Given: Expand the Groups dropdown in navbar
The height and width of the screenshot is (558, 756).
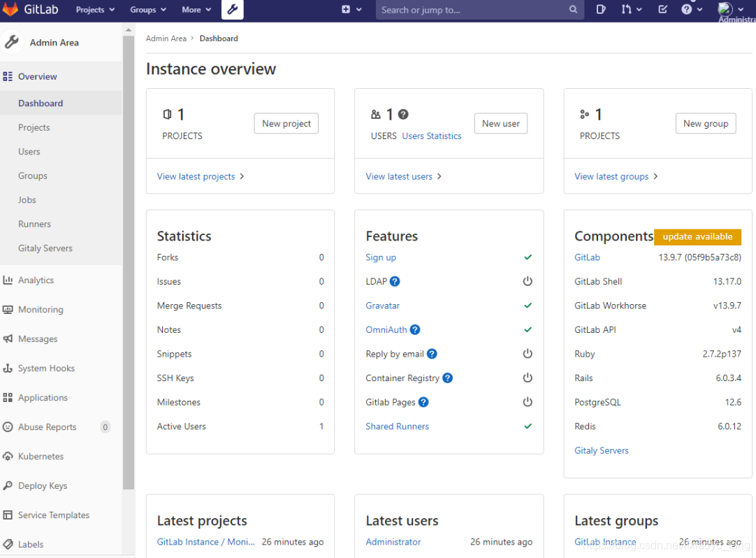Looking at the screenshot, I should (x=148, y=10).
